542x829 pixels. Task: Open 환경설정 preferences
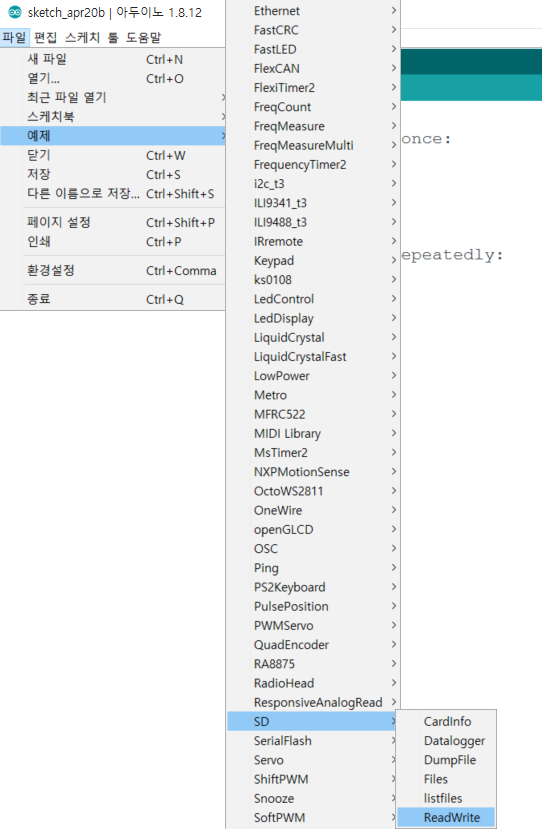[113, 270]
